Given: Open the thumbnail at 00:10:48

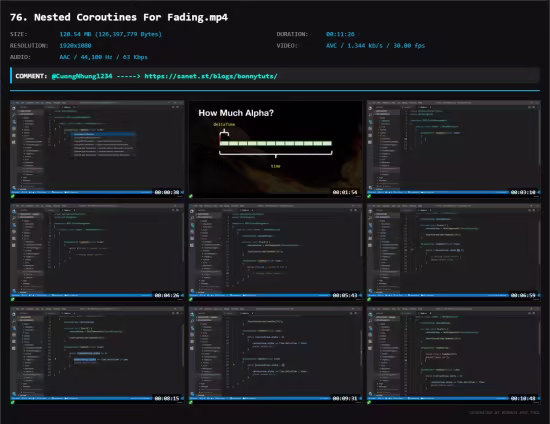Looking at the screenshot, I should coord(454,356).
